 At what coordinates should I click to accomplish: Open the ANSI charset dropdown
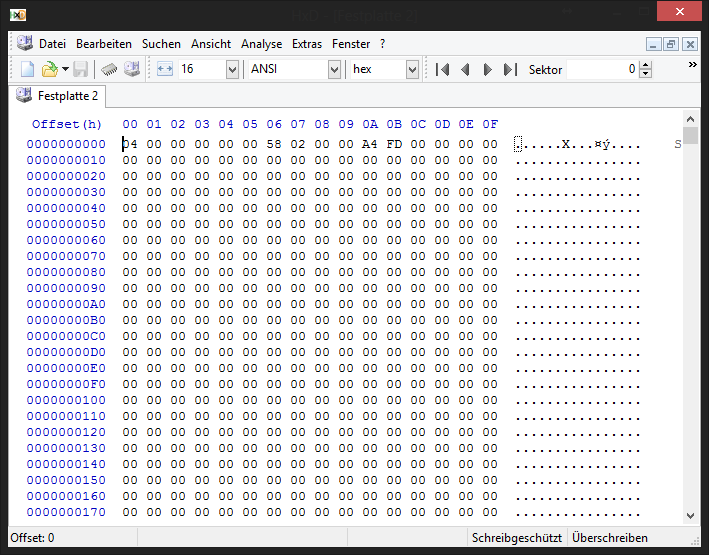[x=334, y=69]
